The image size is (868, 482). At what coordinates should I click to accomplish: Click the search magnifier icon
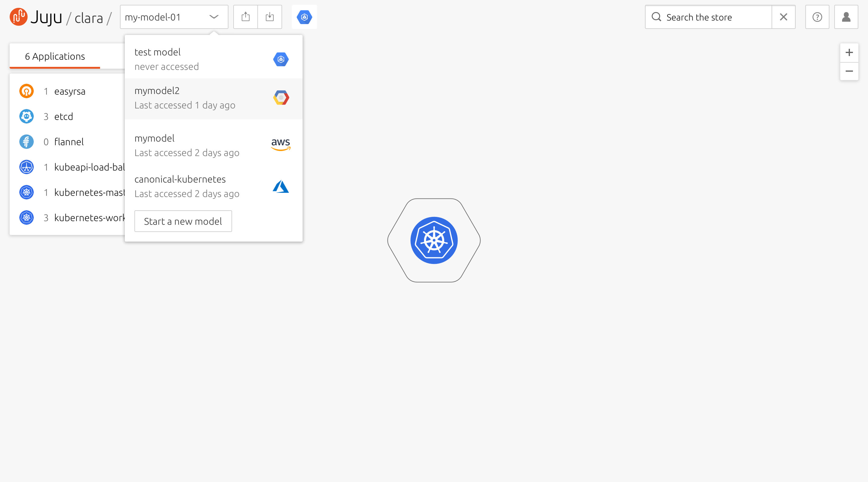click(x=656, y=17)
